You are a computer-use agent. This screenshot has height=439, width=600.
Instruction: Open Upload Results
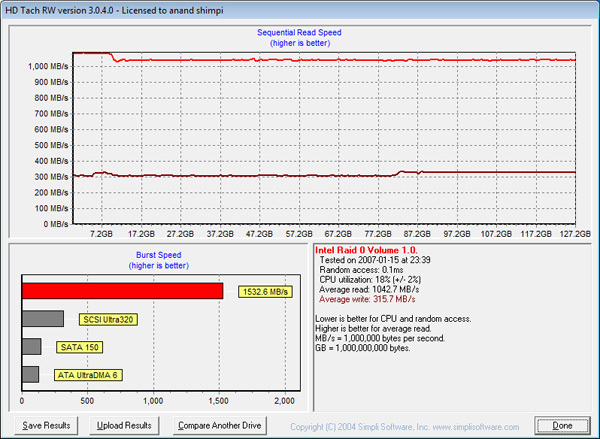coord(124,426)
